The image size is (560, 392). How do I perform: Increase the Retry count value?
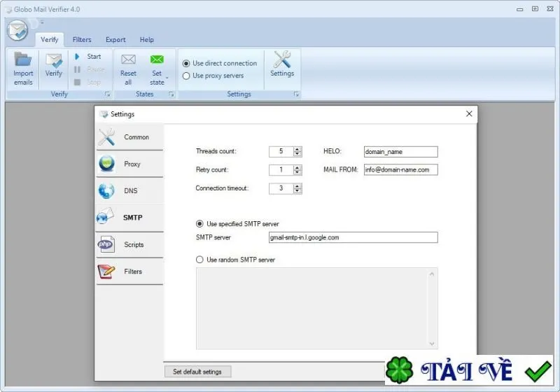coord(297,167)
